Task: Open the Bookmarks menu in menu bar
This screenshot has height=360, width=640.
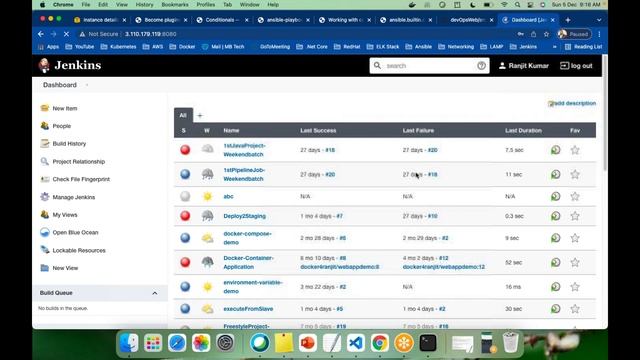Action: [x=175, y=5]
